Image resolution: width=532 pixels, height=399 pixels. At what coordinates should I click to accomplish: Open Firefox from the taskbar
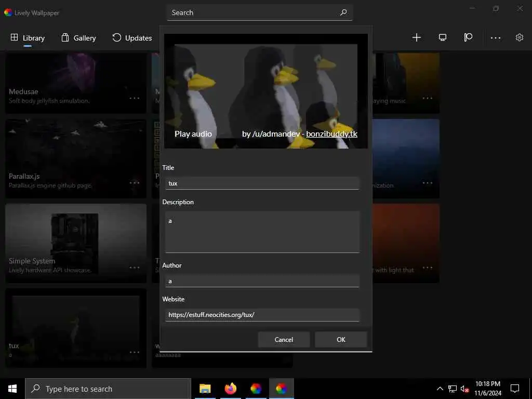pos(230,389)
